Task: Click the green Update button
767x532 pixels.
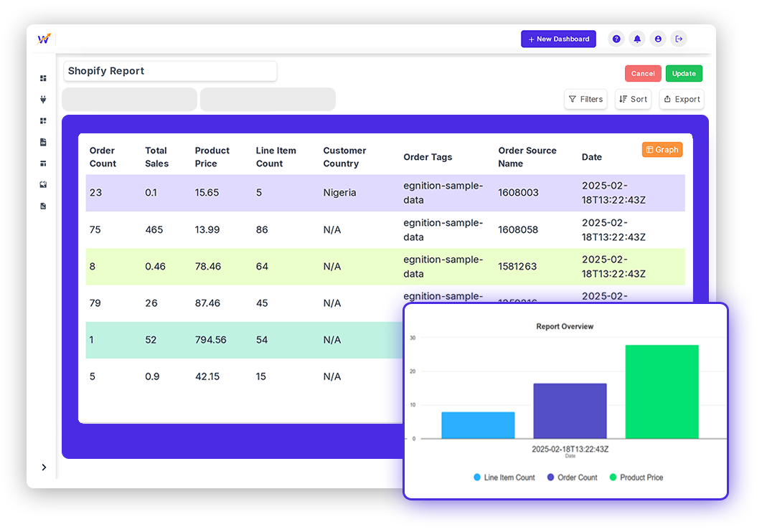Action: tap(684, 73)
